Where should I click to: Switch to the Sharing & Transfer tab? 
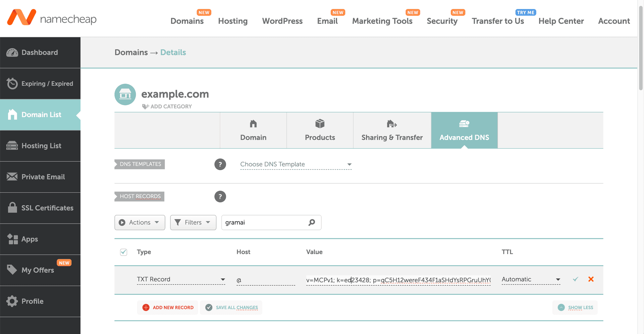click(x=392, y=130)
